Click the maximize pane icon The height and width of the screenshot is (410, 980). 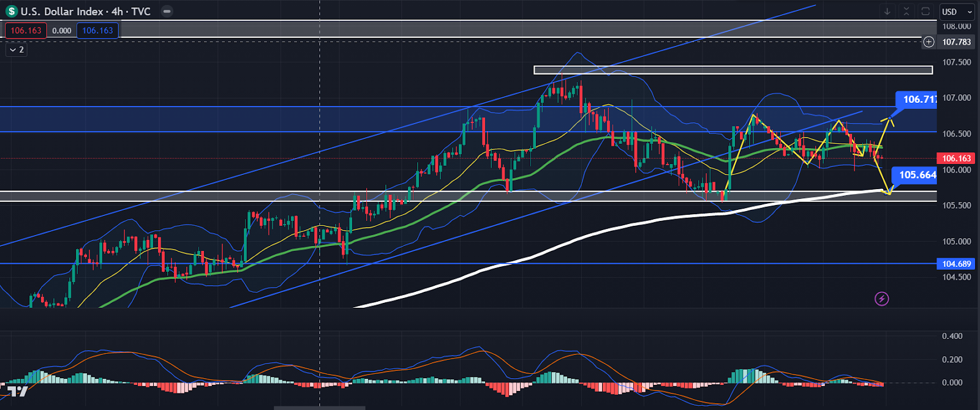point(925,11)
